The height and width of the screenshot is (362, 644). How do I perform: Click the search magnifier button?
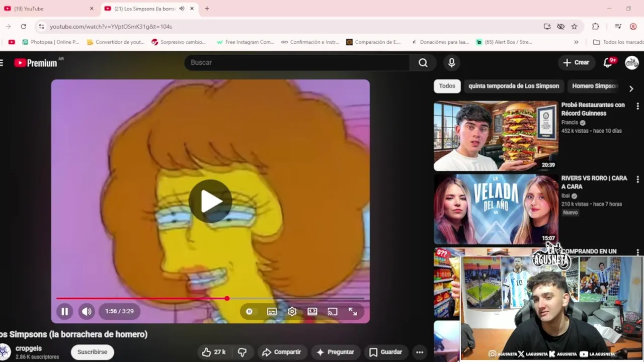[423, 62]
